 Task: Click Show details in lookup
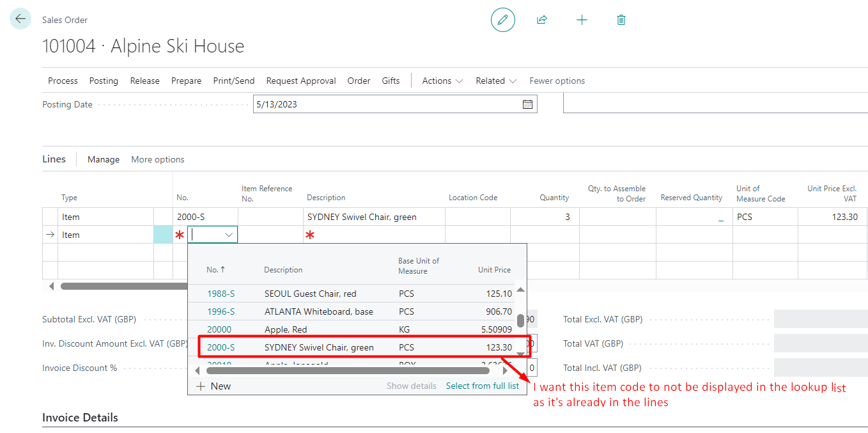click(412, 386)
